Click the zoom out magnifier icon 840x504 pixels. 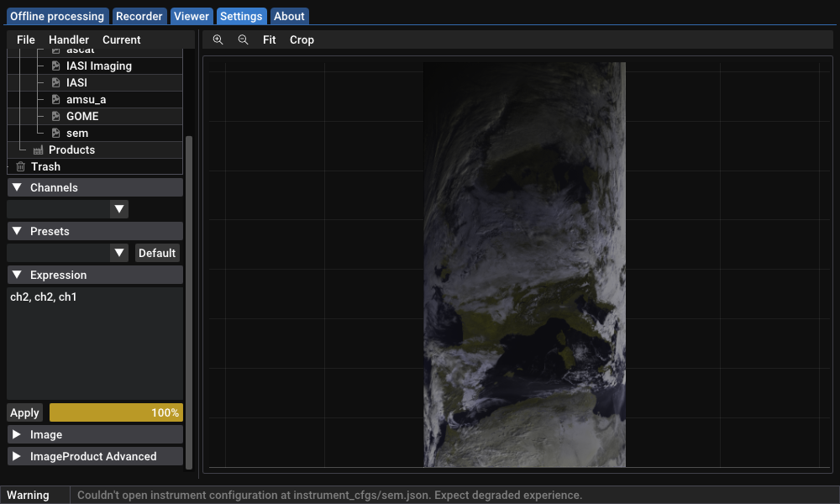pos(243,39)
